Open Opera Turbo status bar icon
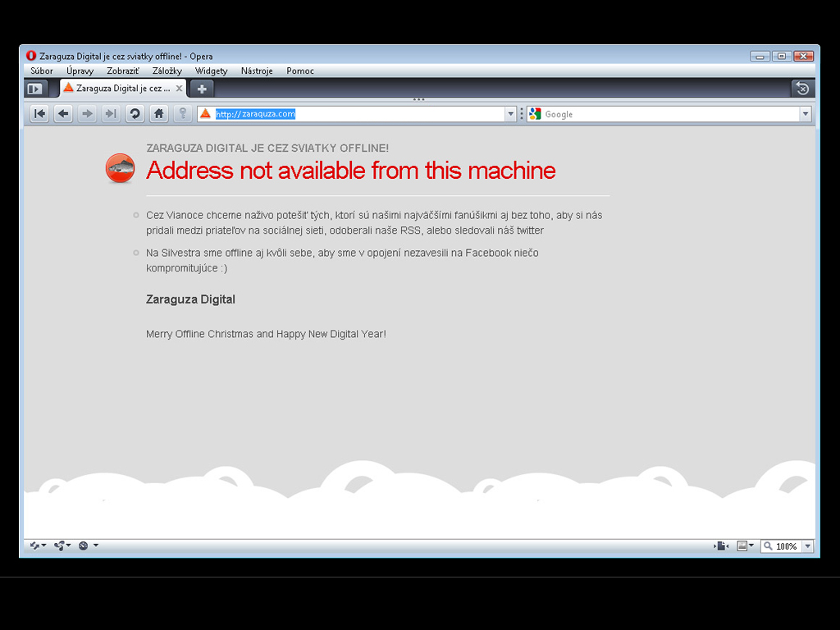Screen dimensions: 840x630 tap(83, 546)
